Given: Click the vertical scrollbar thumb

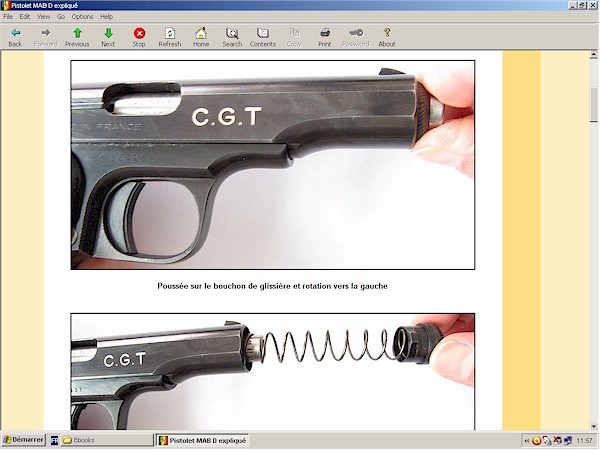Looking at the screenshot, I should click(593, 105).
